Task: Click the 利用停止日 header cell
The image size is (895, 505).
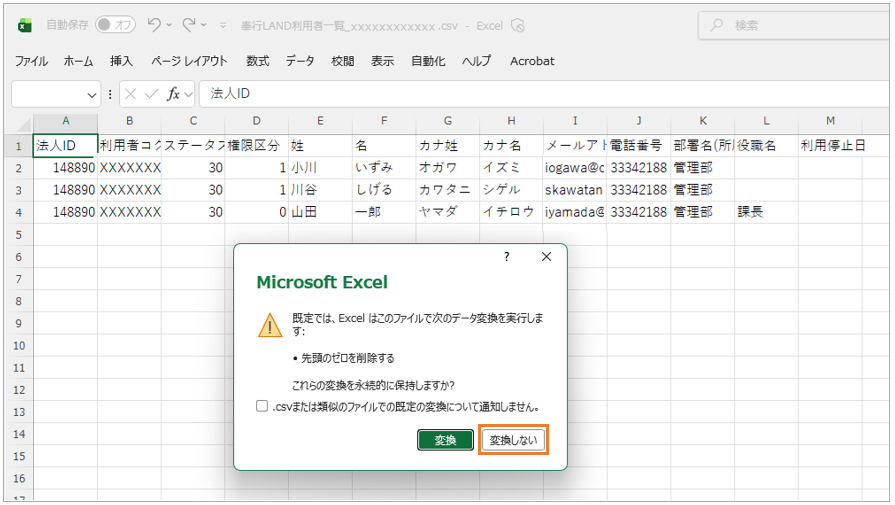Action: point(830,146)
